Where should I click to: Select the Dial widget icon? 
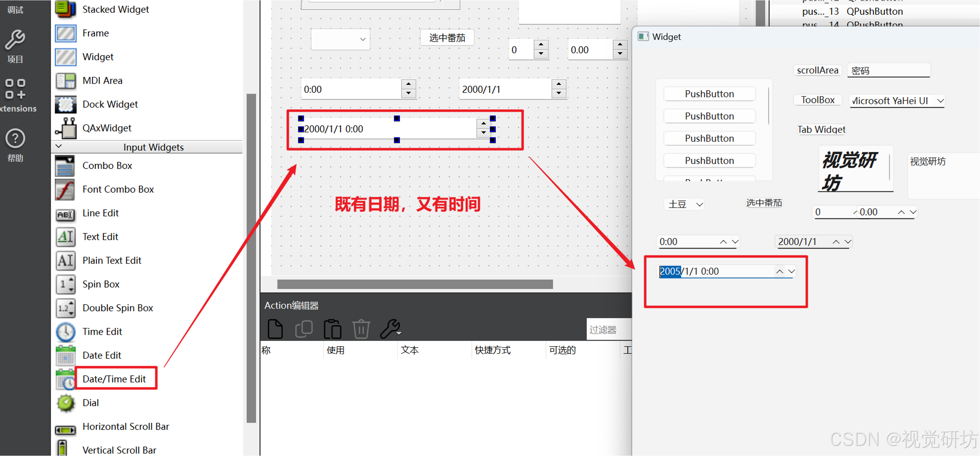66,403
